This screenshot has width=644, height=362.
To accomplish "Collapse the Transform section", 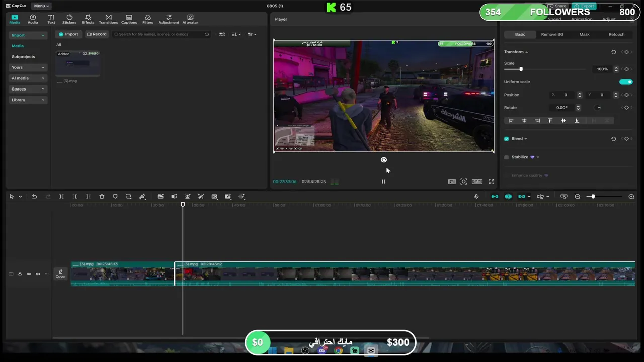I will (x=527, y=52).
